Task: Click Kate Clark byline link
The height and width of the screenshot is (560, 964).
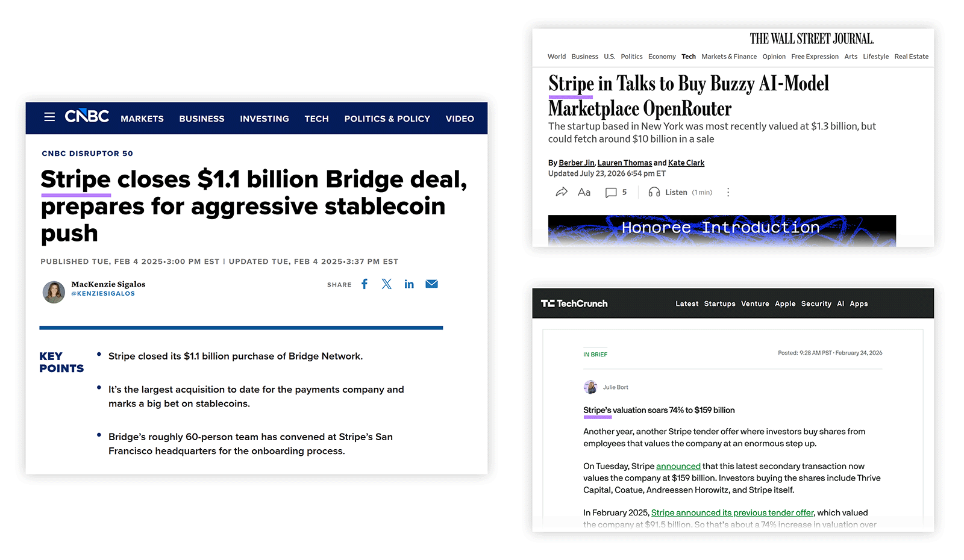Action: [686, 163]
